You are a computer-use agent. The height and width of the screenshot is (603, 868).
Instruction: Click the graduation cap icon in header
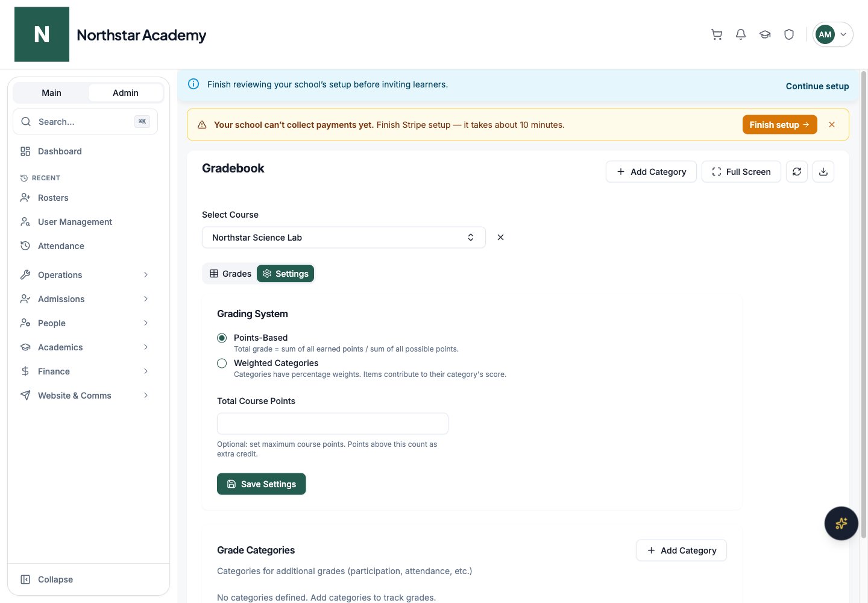click(765, 34)
